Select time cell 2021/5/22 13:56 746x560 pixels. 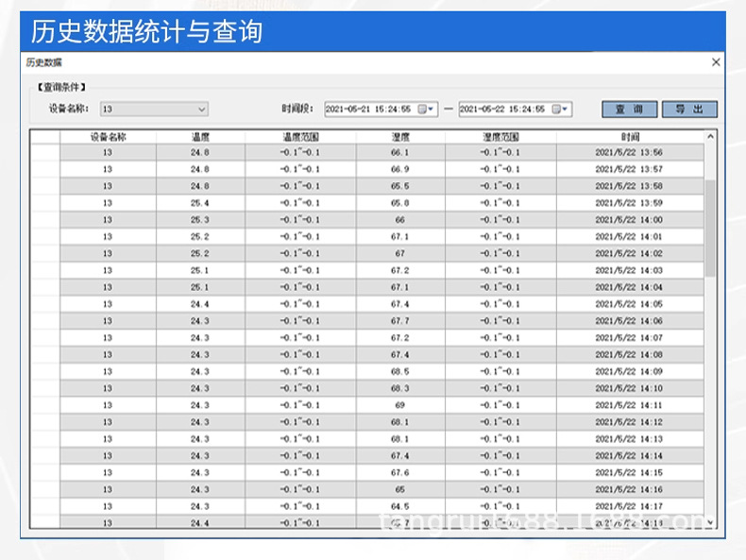(x=630, y=153)
